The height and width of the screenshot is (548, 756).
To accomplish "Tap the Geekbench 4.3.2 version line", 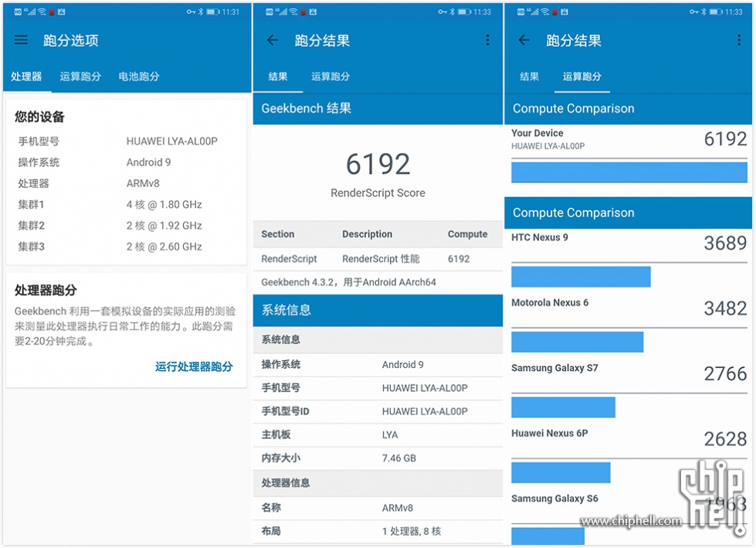I will point(348,282).
